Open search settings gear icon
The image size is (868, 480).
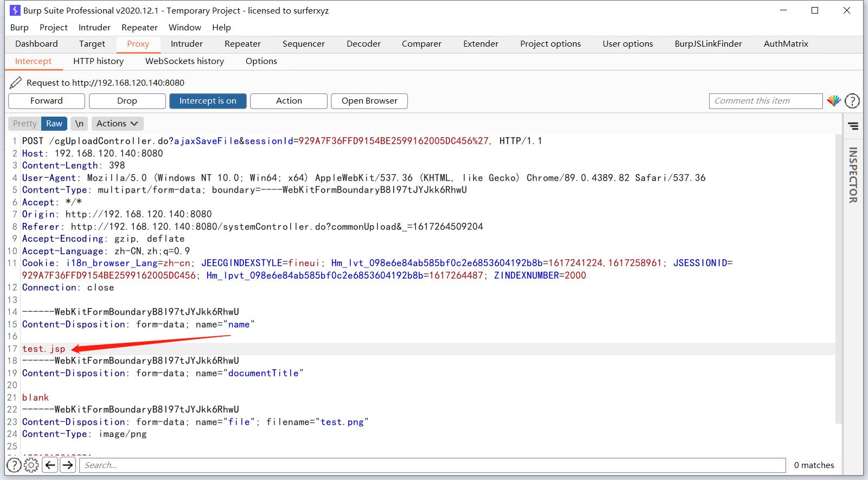pyautogui.click(x=31, y=465)
